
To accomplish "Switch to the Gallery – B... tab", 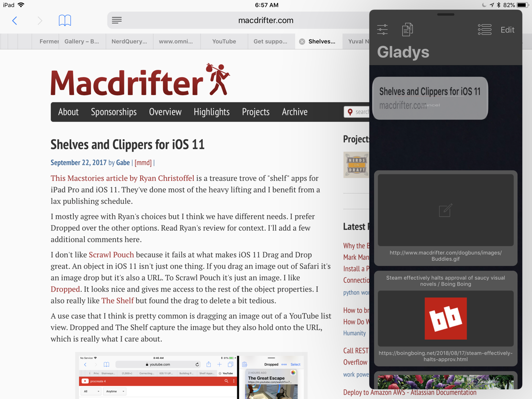I will 82,42.
